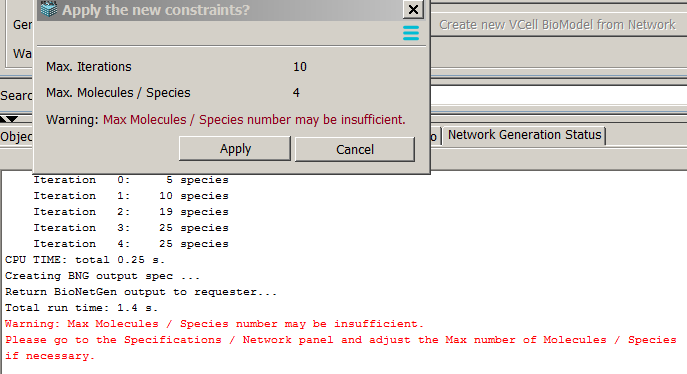This screenshot has height=374, width=687.
Task: Switch to Network Generation Status tab
Action: point(524,135)
